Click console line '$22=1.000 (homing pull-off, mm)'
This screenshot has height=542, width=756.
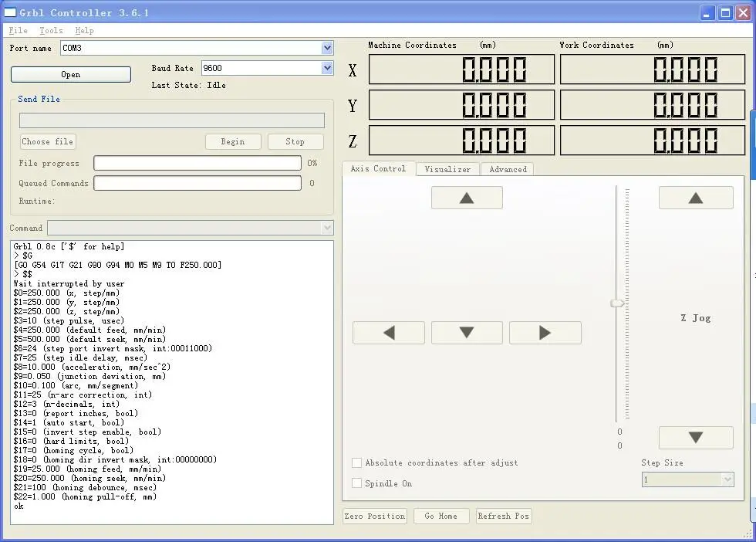tap(85, 496)
